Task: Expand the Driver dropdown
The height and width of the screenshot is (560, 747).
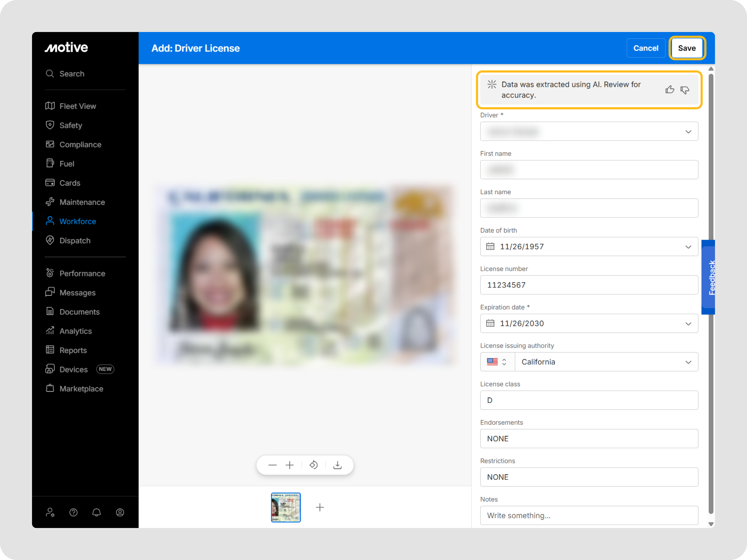Action: (589, 131)
